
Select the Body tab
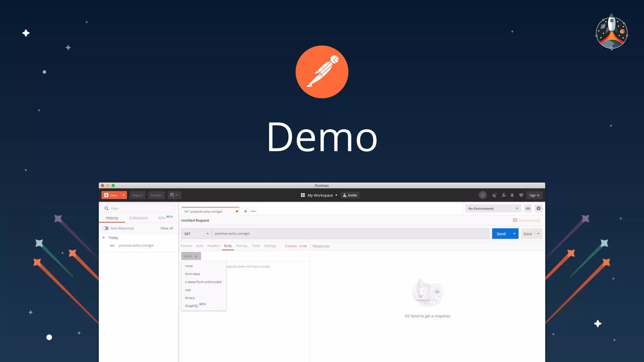(x=228, y=246)
